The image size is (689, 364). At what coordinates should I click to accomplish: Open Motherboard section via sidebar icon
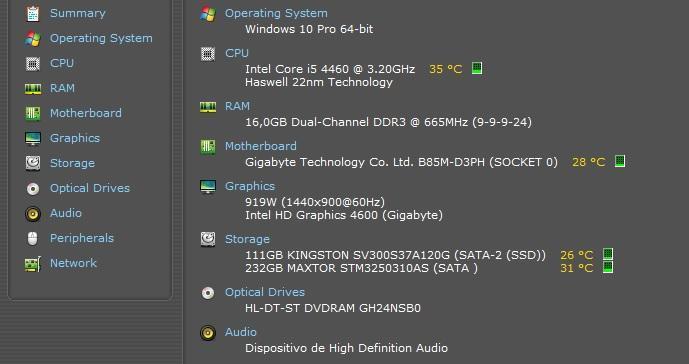(33, 113)
